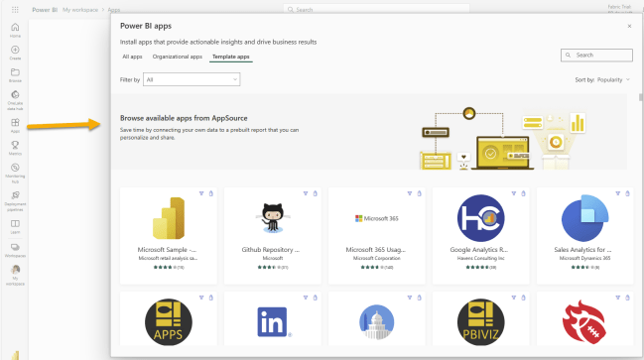Click Havens Consulting Inc publisher text
Viewport: 644px width, 360px height.
(480, 258)
